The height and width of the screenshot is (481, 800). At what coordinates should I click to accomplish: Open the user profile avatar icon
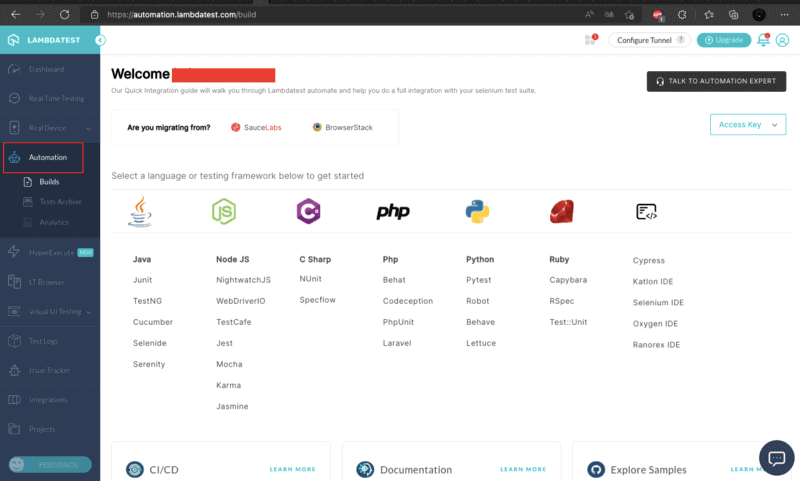782,40
